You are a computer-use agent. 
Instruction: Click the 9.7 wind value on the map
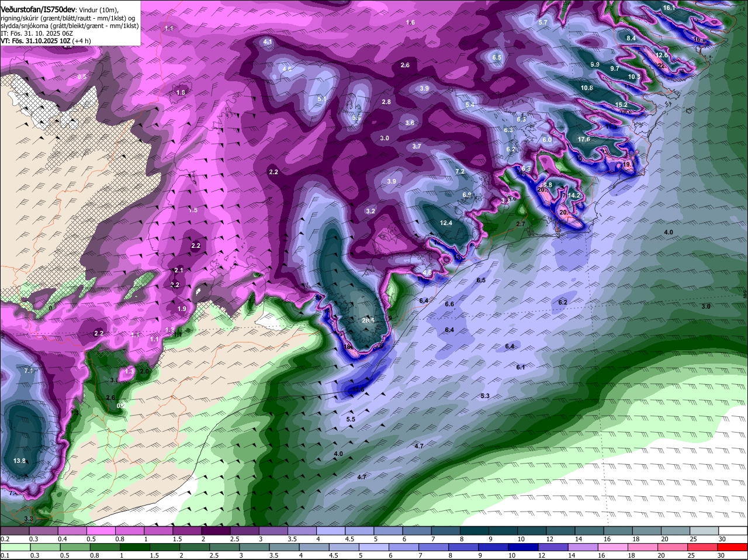click(614, 68)
